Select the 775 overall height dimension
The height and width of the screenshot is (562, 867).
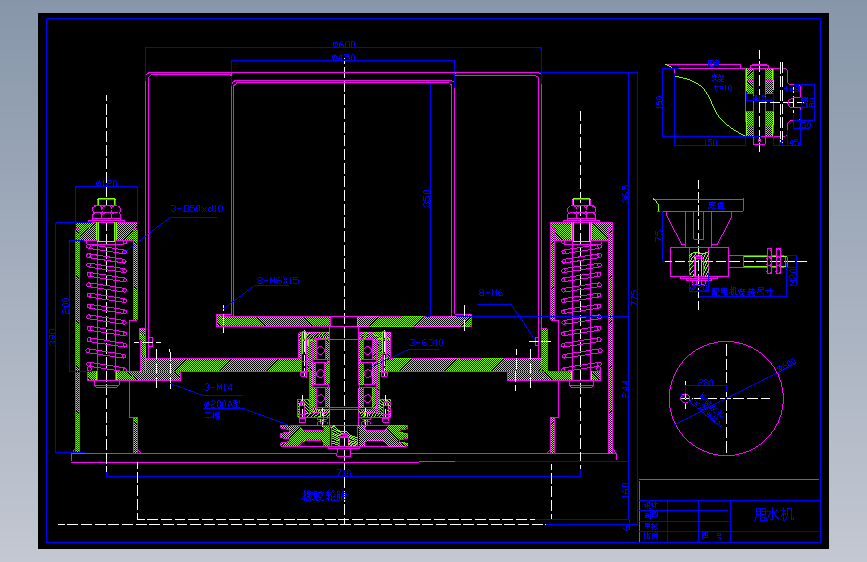634,298
